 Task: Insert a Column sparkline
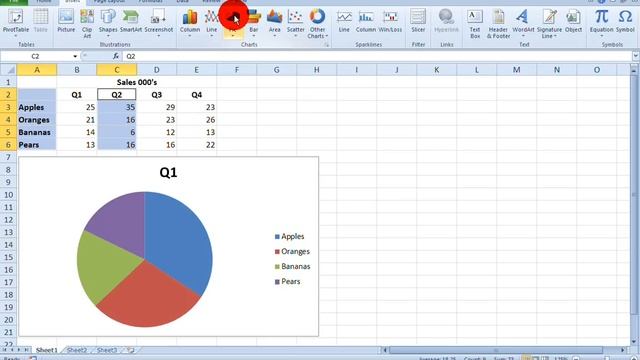366,21
